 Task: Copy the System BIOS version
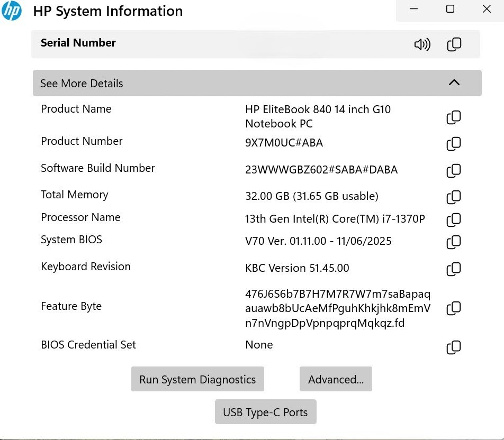[x=454, y=242]
